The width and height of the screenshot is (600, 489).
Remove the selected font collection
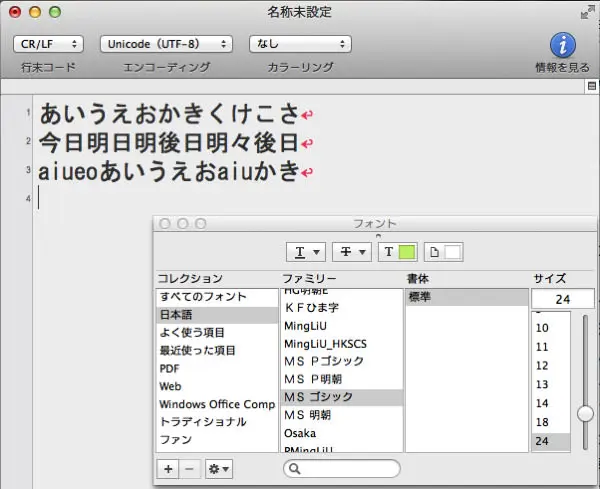click(x=189, y=469)
